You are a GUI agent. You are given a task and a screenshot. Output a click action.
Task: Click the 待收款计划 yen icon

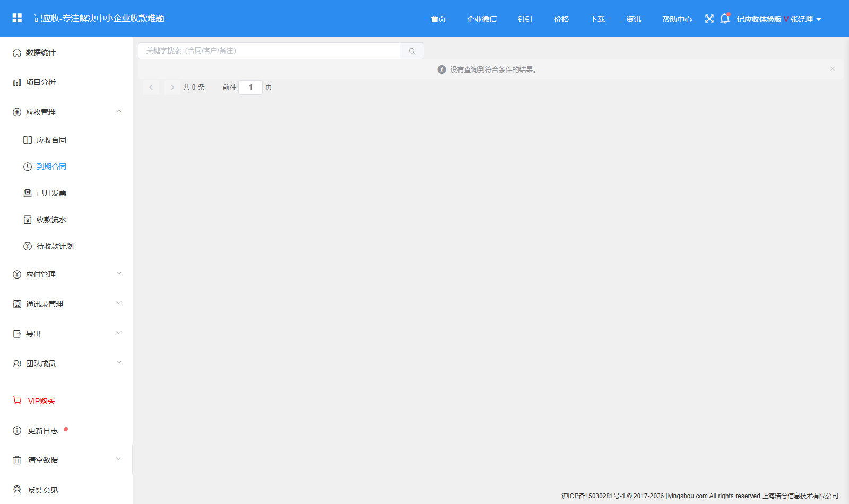28,246
